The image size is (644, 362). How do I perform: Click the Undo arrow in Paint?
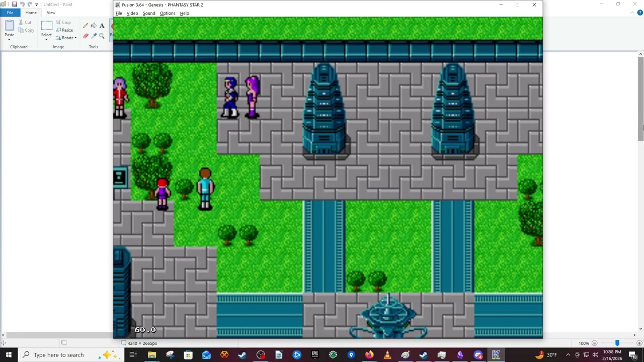[22, 5]
